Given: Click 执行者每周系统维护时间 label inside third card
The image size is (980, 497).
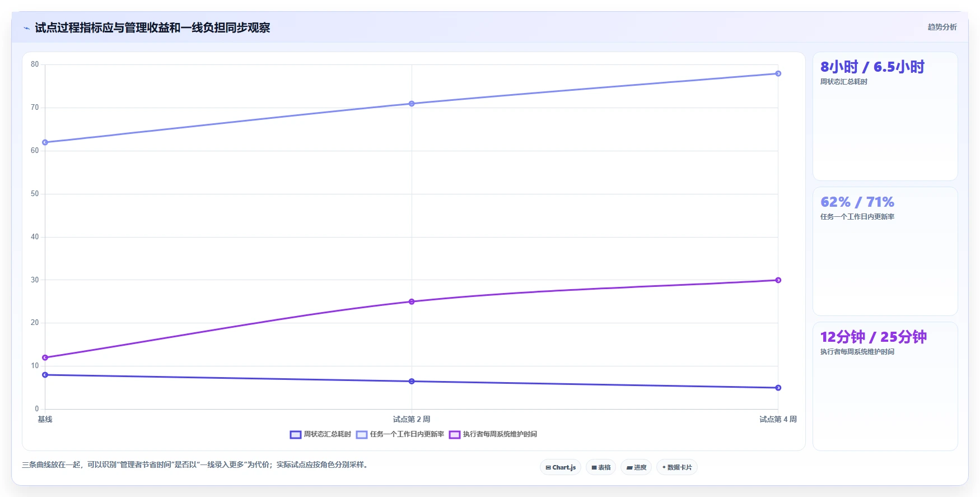Looking at the screenshot, I should [x=857, y=352].
